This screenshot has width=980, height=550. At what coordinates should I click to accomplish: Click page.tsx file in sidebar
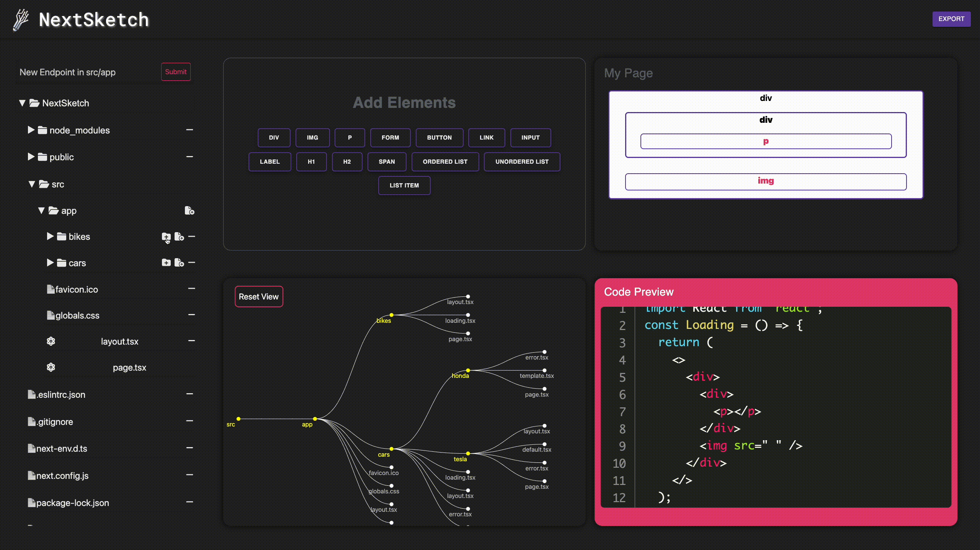point(128,367)
